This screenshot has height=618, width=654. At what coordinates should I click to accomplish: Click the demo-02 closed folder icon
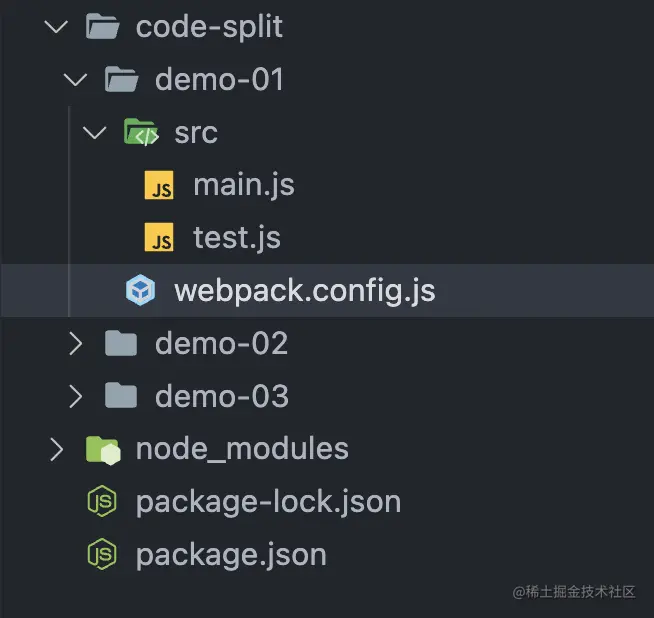tap(121, 344)
